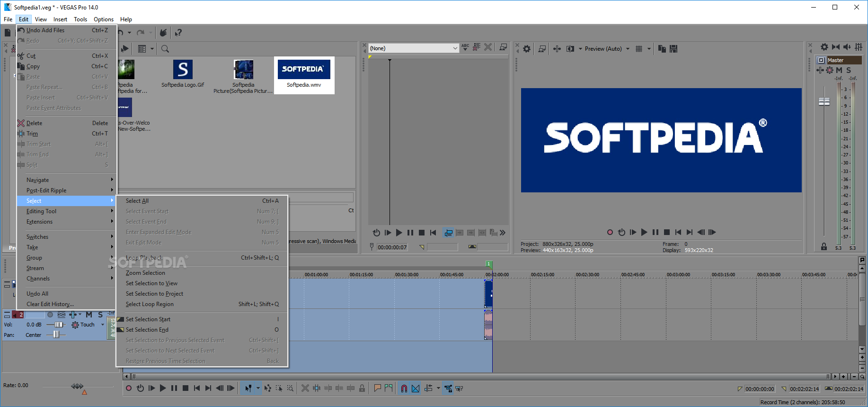The width and height of the screenshot is (868, 407).
Task: Click Select All menu item
Action: [x=202, y=201]
